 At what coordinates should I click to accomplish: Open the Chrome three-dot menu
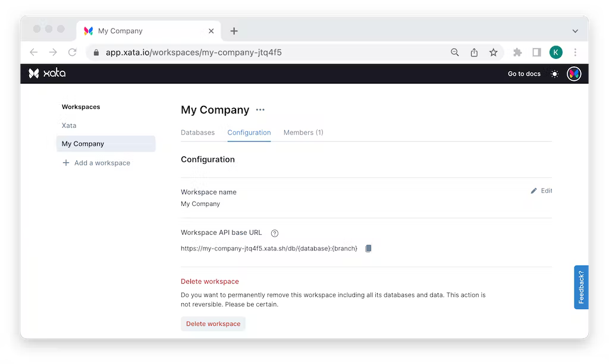click(x=575, y=52)
